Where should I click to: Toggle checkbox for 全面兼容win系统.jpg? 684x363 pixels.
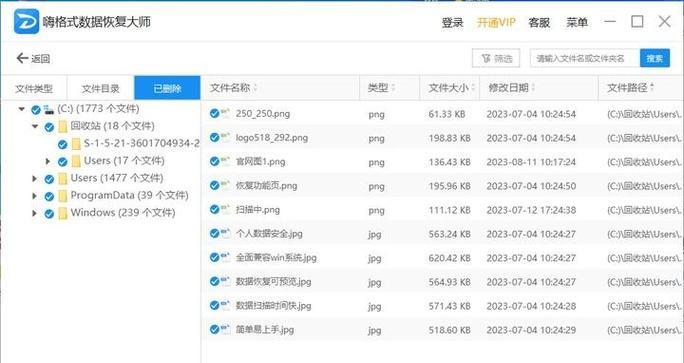click(x=214, y=257)
